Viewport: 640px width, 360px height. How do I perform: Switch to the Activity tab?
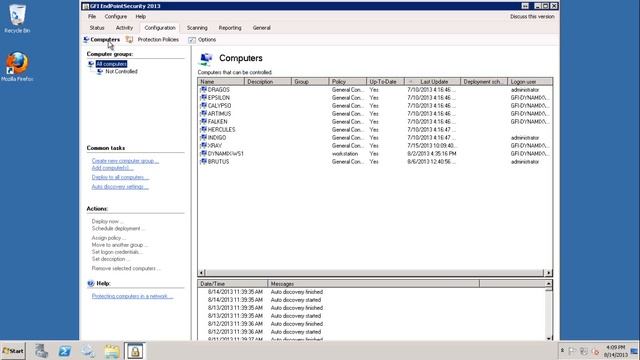click(x=124, y=28)
